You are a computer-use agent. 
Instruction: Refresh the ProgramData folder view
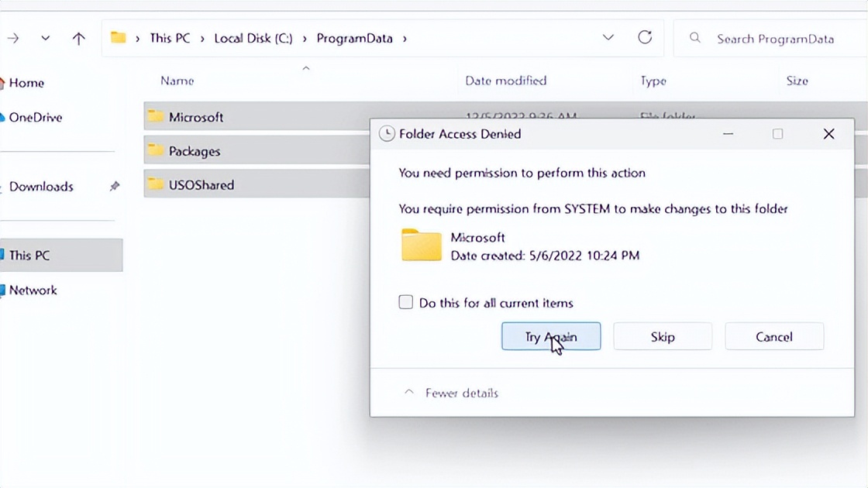click(x=645, y=36)
